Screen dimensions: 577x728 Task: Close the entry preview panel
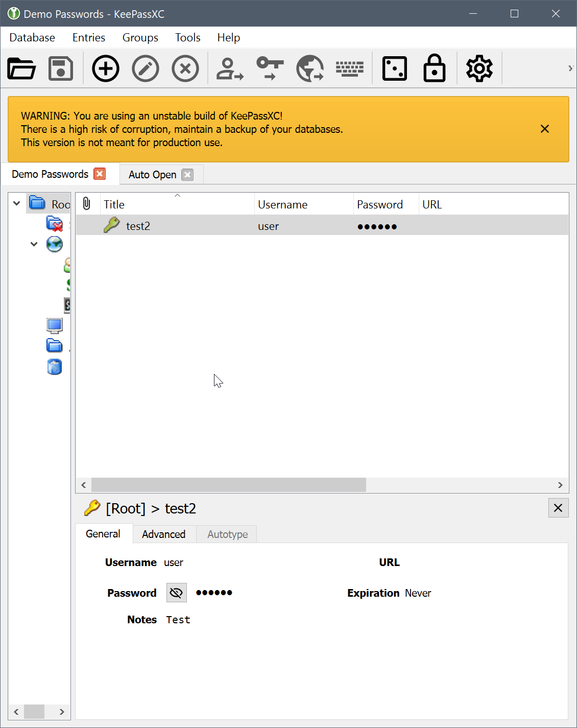point(558,508)
